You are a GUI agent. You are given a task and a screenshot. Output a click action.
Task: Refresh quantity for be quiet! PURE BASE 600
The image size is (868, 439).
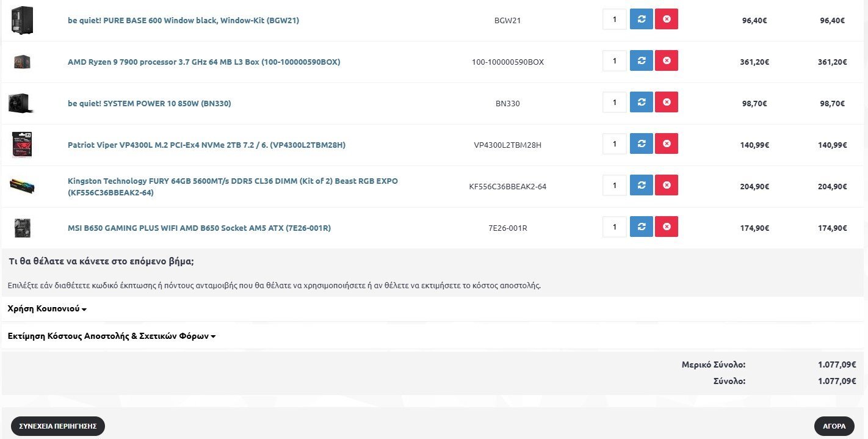click(641, 19)
